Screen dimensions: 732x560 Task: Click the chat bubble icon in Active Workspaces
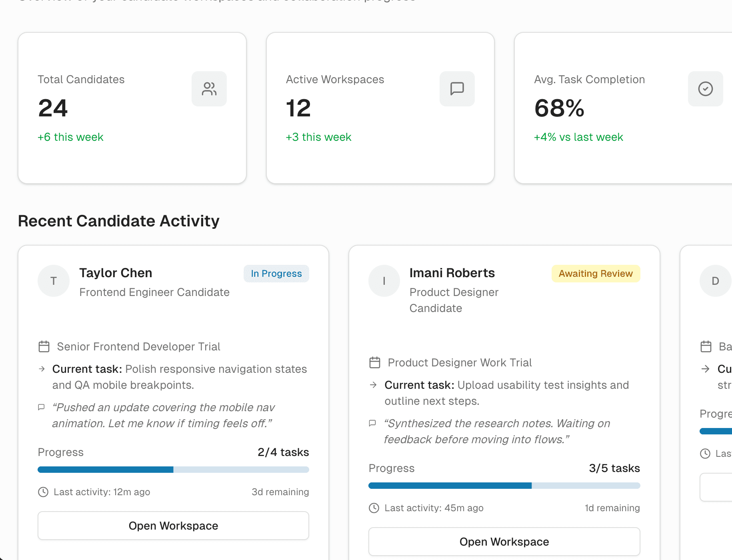457,89
